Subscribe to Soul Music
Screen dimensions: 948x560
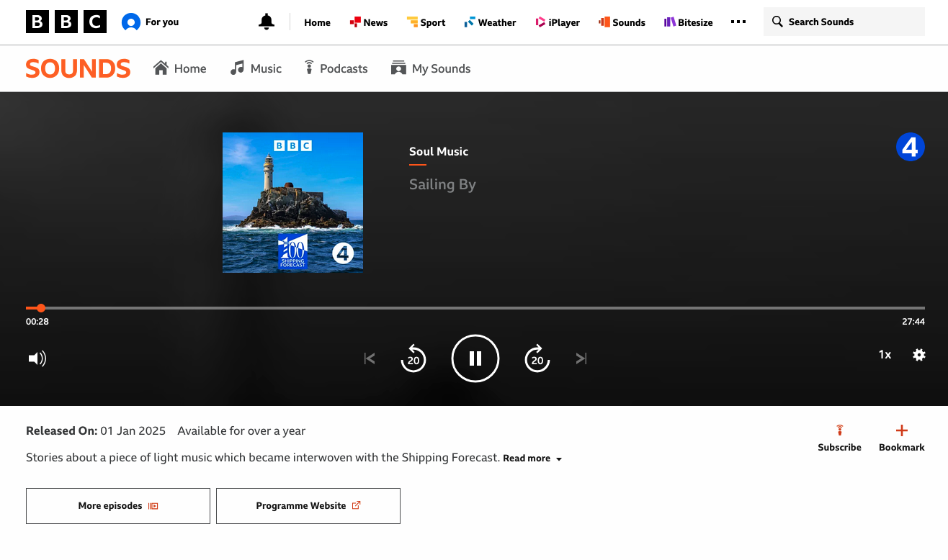coord(839,438)
